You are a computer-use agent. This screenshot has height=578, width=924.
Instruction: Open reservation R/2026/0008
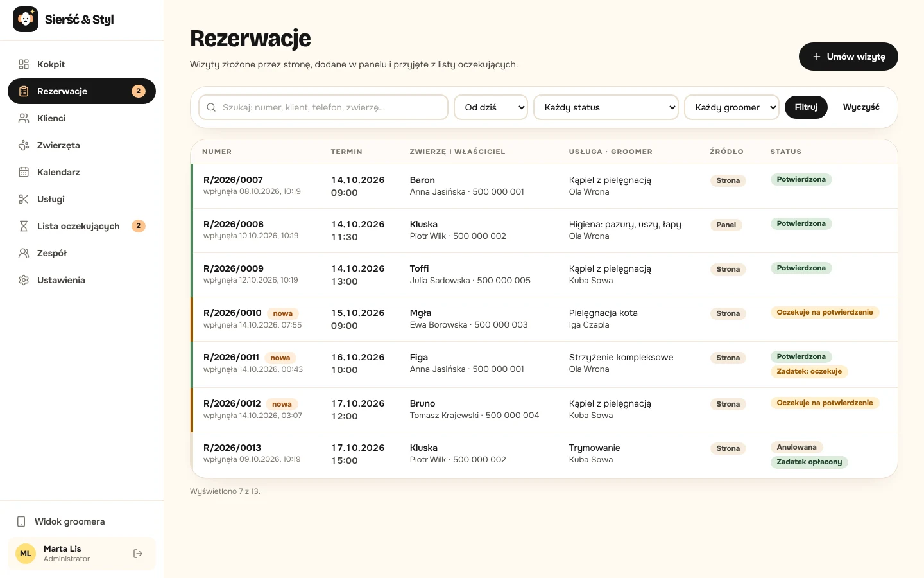[x=234, y=224]
